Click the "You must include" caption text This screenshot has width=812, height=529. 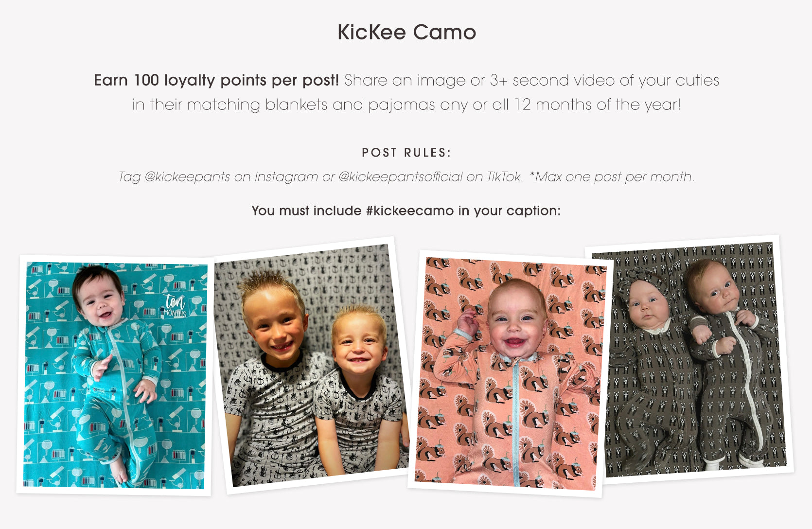[x=306, y=211]
